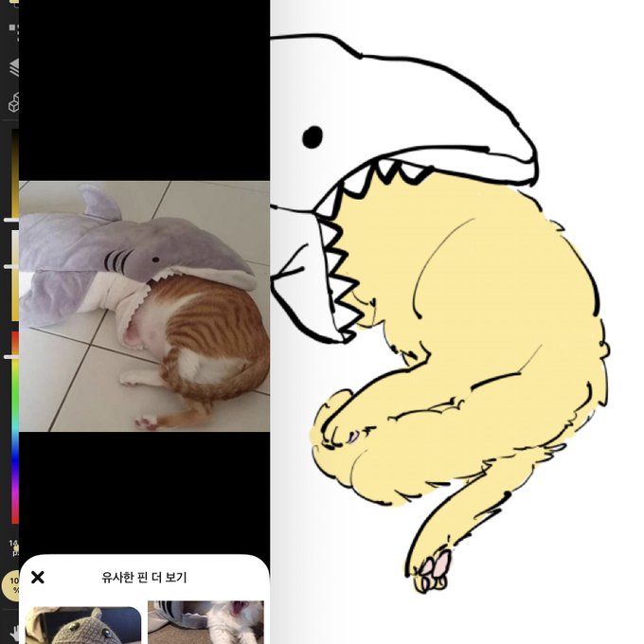Tap the drawn shark's eye on canvas

[313, 137]
